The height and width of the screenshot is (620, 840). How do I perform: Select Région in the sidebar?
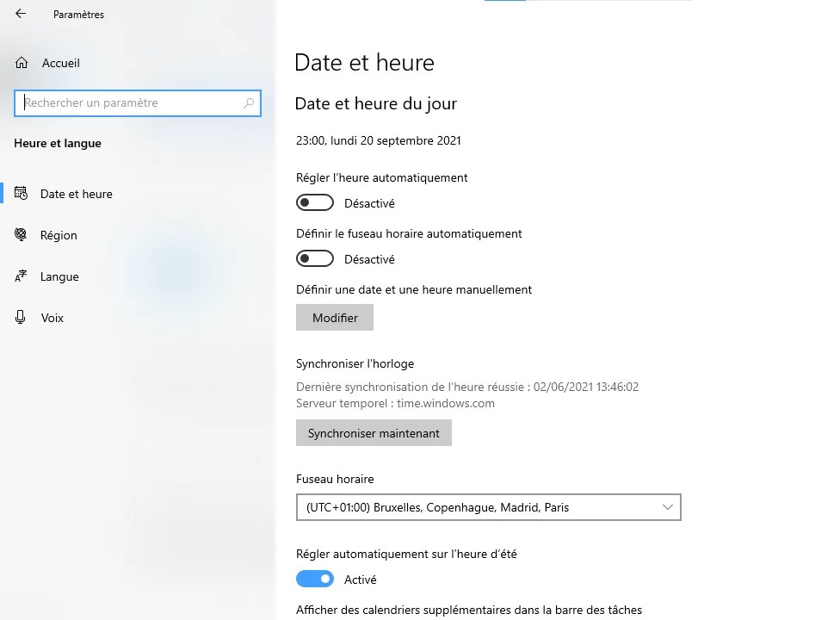[x=59, y=234]
